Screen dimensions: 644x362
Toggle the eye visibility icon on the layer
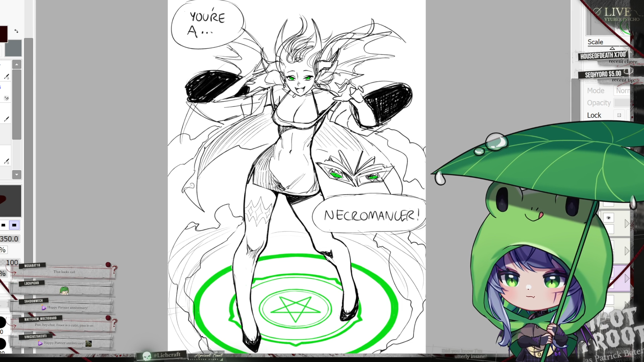(609, 218)
